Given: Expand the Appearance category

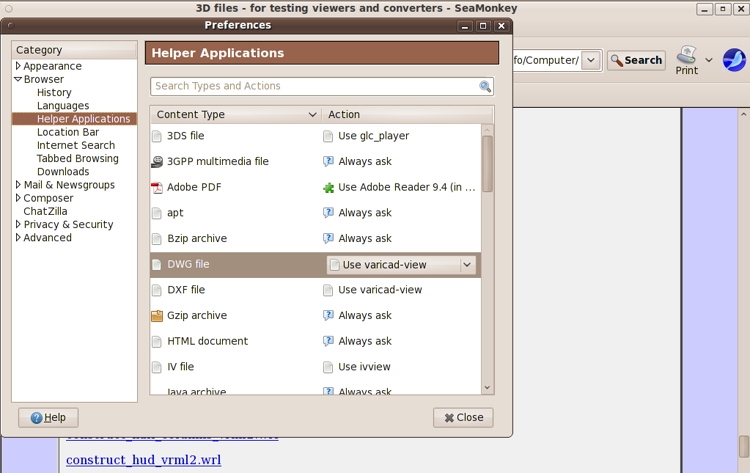Looking at the screenshot, I should point(18,66).
